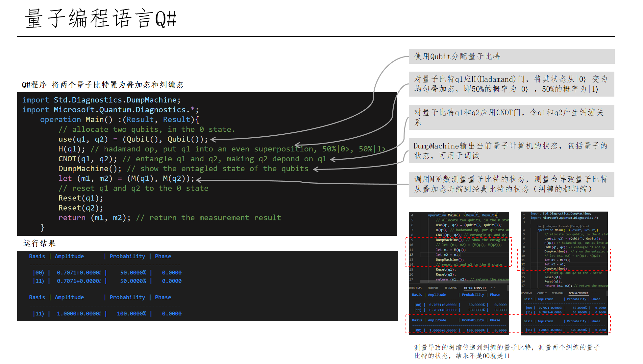Select DEBUG CONSOLE tab in right screenshot
Screen dimensions: 643x364
tap(579, 293)
